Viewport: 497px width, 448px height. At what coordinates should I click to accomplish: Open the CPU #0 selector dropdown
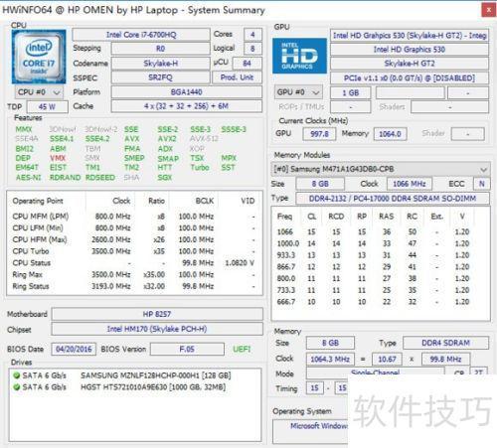point(39,92)
